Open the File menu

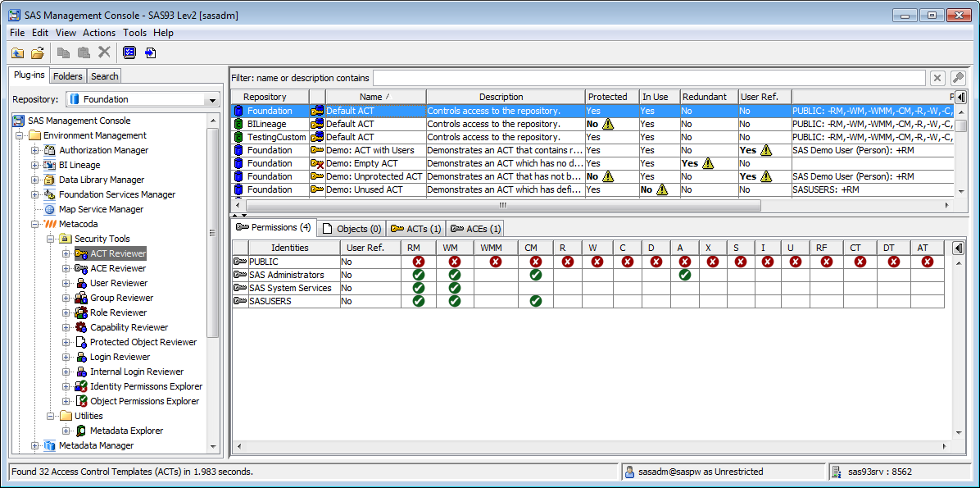(17, 33)
